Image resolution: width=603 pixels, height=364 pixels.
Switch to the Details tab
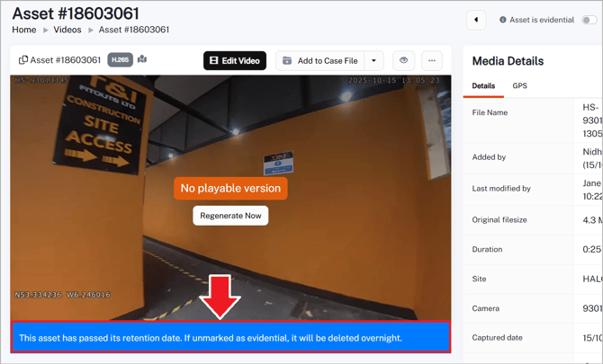click(x=483, y=86)
